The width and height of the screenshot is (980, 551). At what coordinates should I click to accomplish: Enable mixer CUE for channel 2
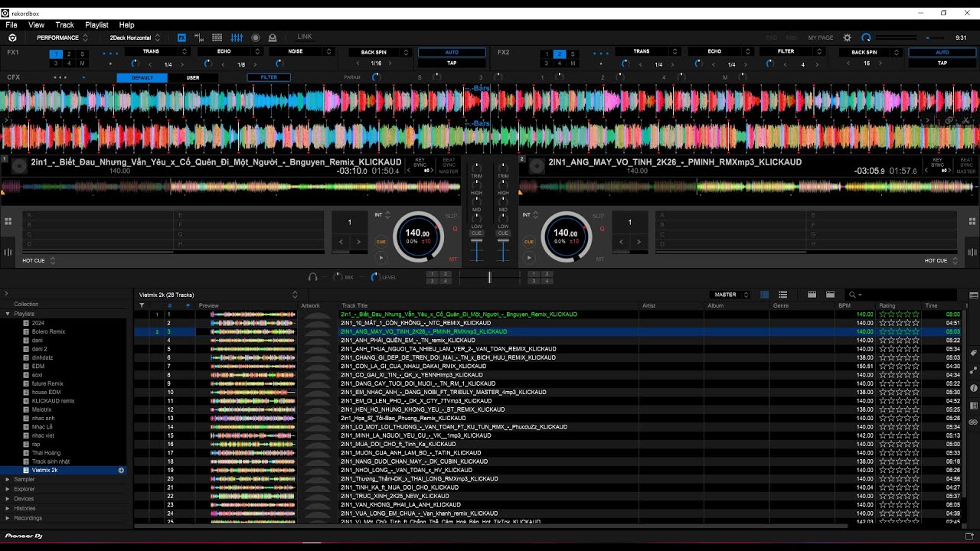[x=503, y=233]
